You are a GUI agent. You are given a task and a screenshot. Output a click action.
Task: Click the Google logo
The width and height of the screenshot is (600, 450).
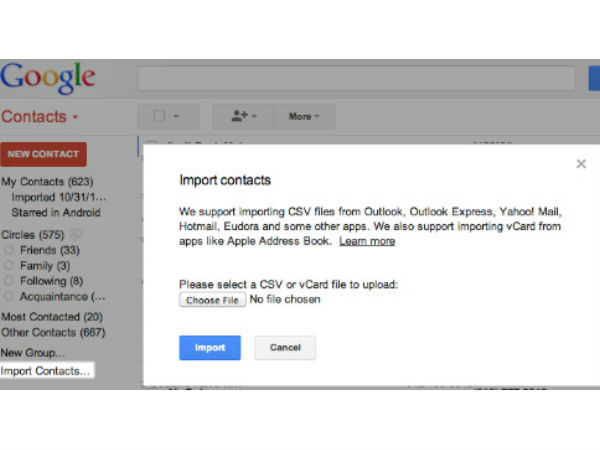[x=47, y=78]
